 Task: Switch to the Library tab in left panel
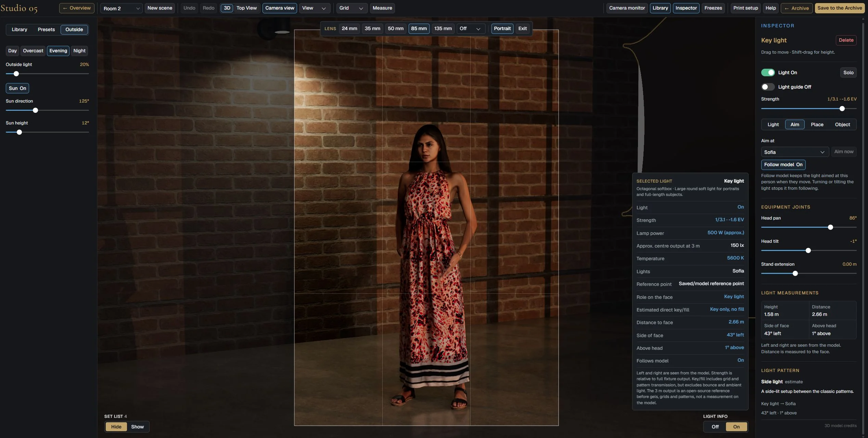tap(20, 30)
